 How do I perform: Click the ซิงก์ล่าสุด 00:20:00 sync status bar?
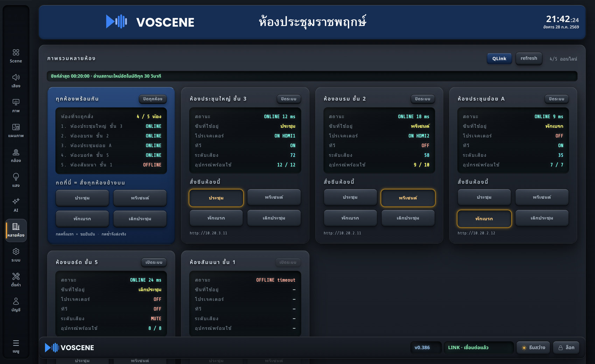pyautogui.click(x=312, y=76)
